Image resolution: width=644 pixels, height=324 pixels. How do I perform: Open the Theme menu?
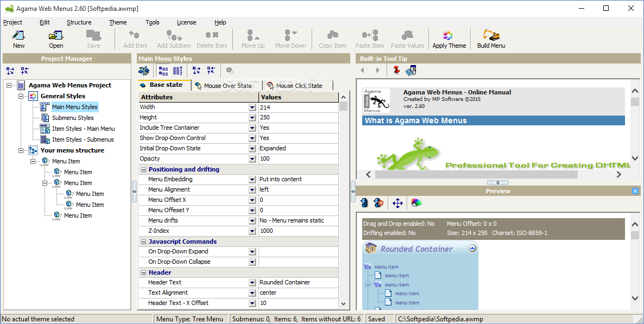[x=118, y=22]
